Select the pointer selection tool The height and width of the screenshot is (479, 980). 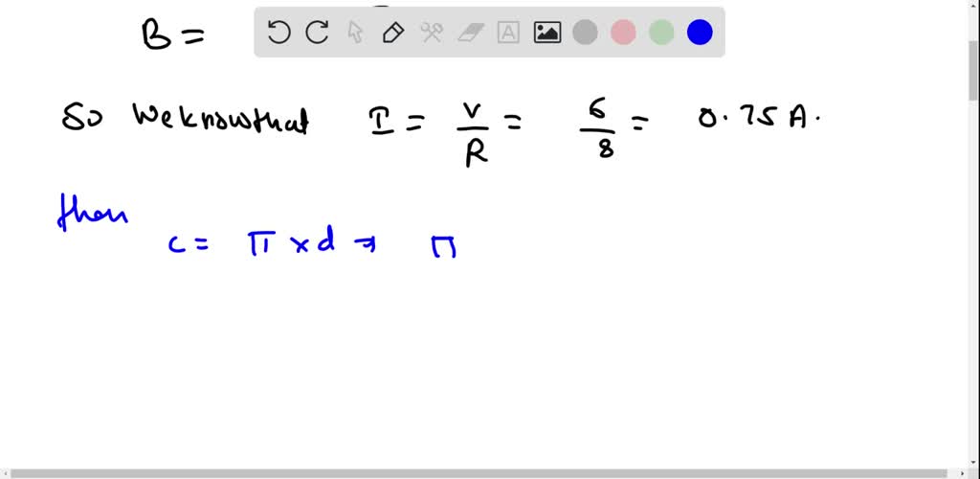356,32
